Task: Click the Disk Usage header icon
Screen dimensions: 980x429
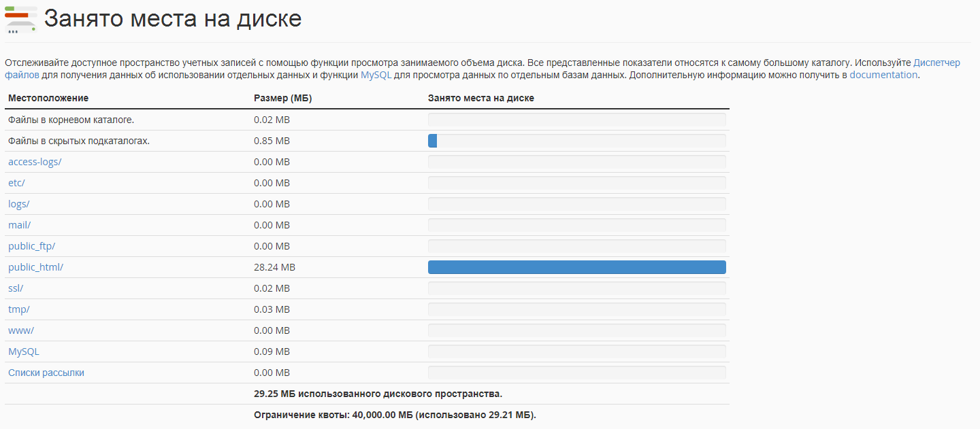Action: [x=20, y=19]
